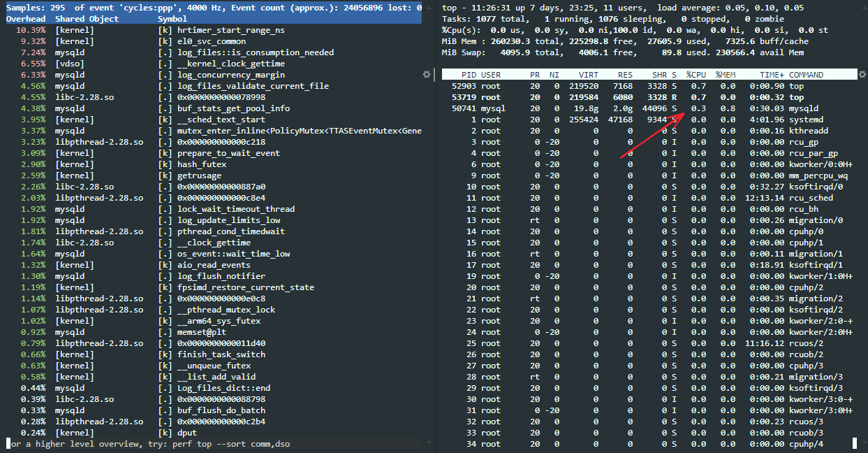The image size is (868, 453).
Task: Select the getrusage symbol row
Action: coord(213,175)
